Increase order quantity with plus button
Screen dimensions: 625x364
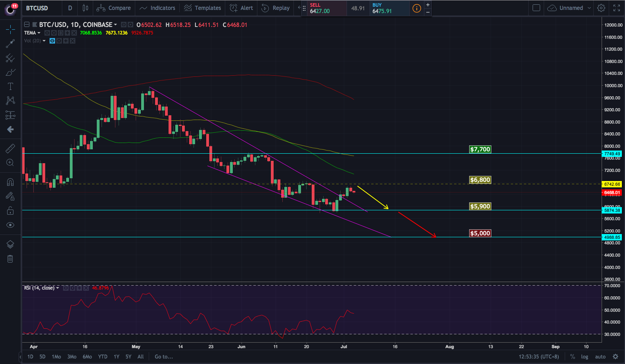[x=428, y=5]
